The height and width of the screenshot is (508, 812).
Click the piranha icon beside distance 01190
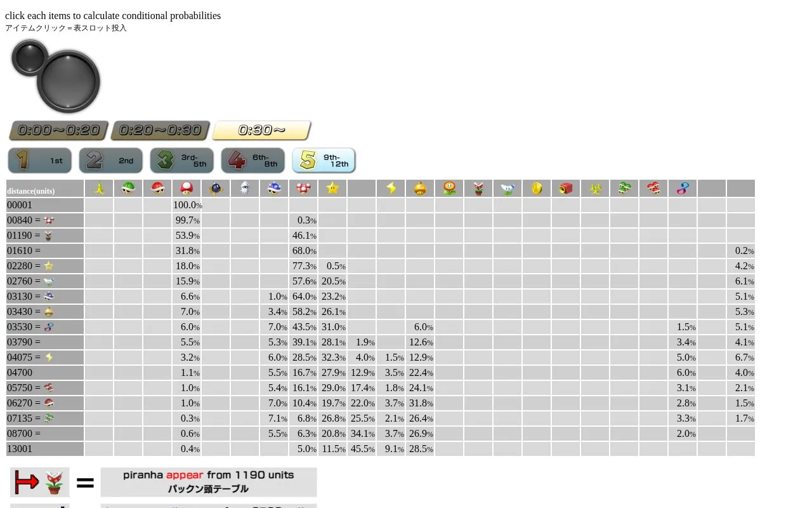point(49,236)
